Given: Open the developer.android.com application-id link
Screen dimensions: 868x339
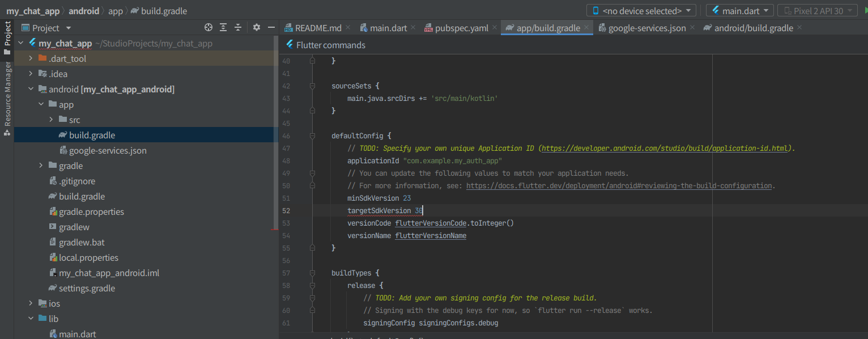Looking at the screenshot, I should pyautogui.click(x=666, y=149).
